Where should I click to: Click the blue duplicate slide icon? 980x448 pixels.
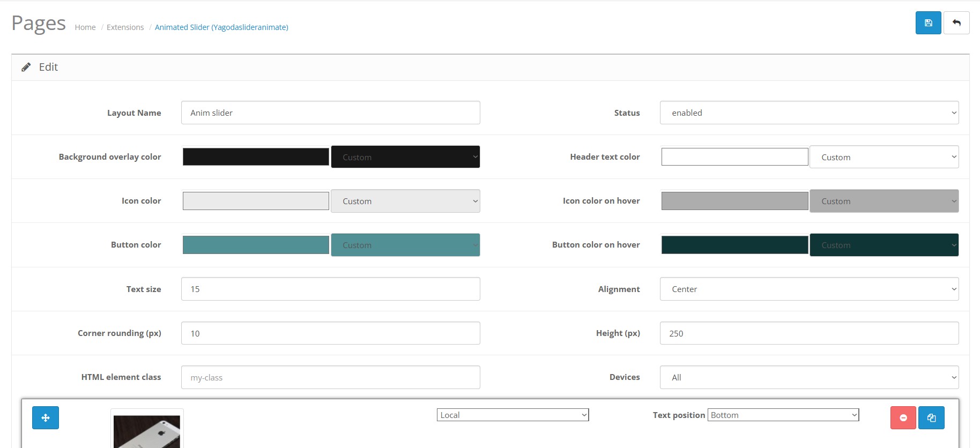(x=931, y=418)
